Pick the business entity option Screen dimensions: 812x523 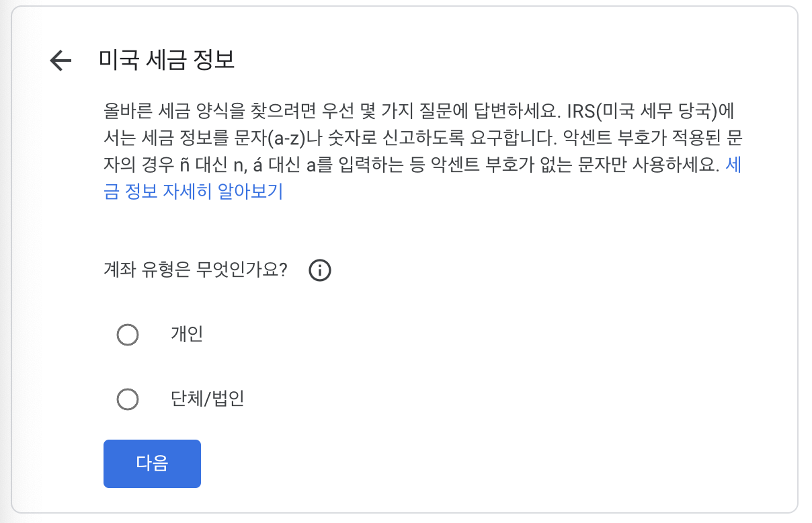(x=128, y=399)
